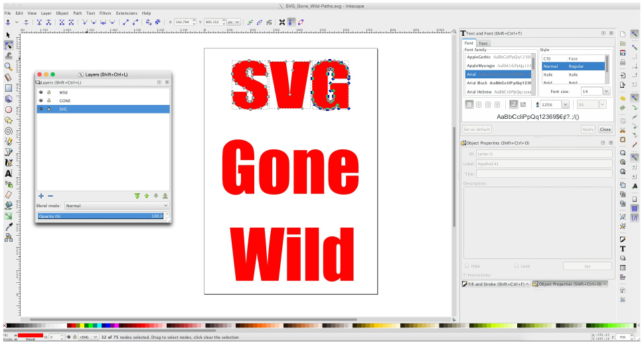The height and width of the screenshot is (346, 644).
Task: Open the Blend mode Normal dropdown
Action: pyautogui.click(x=117, y=205)
